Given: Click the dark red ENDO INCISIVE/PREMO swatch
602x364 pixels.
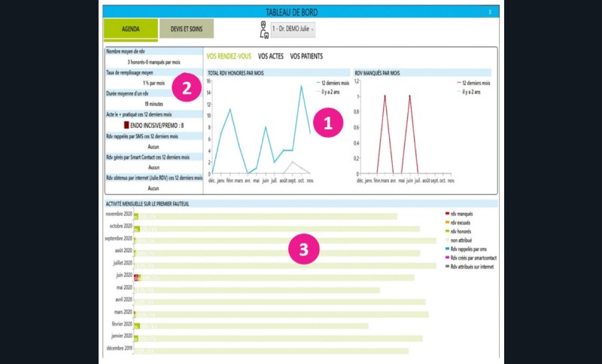Looking at the screenshot, I should click(x=126, y=125).
